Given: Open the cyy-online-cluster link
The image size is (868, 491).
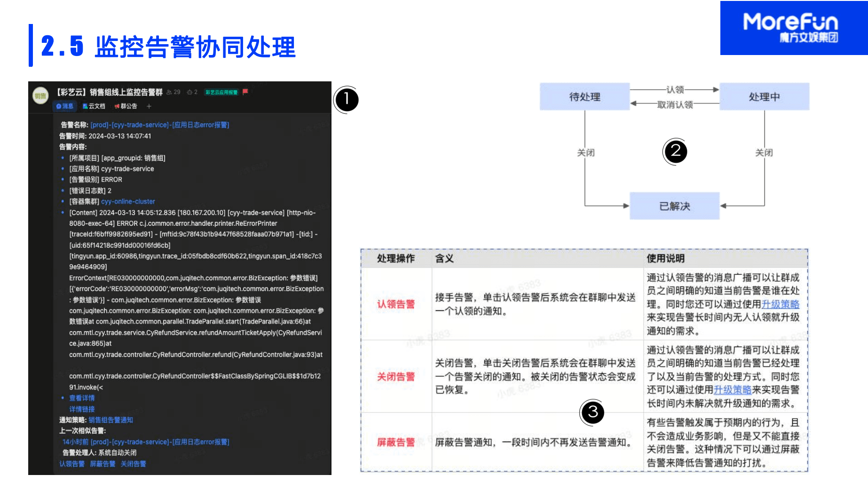Looking at the screenshot, I should tap(128, 201).
